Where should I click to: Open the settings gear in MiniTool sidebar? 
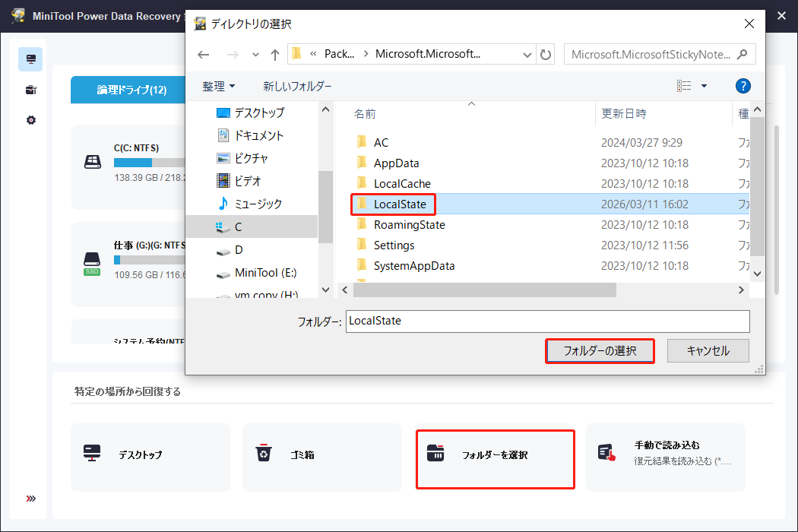point(30,120)
